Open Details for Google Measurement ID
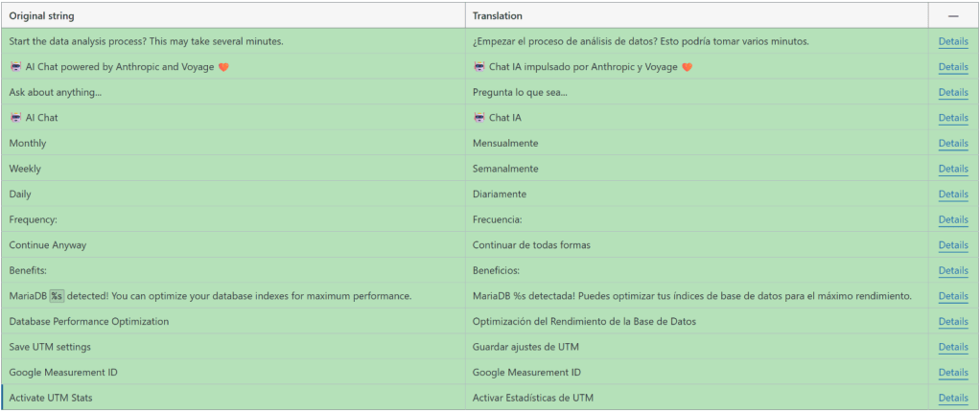This screenshot has width=980, height=412. (x=953, y=372)
